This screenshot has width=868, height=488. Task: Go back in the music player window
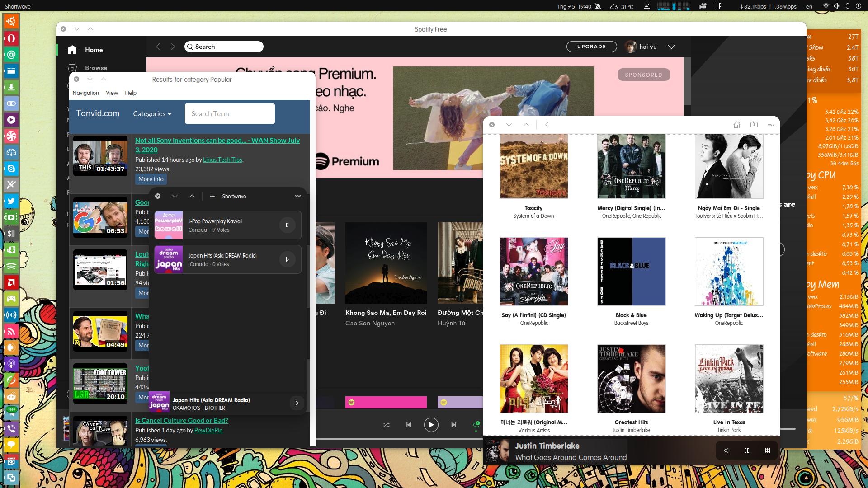(547, 125)
